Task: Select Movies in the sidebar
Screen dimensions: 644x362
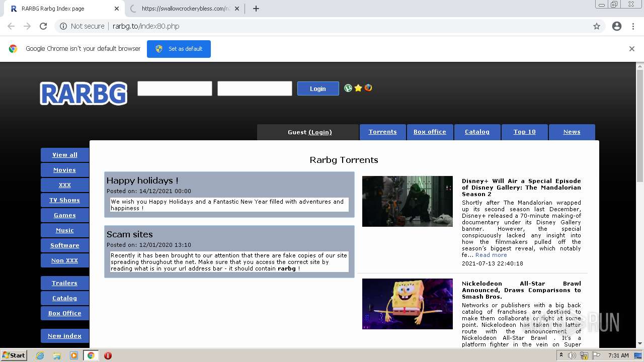Action: [65, 170]
